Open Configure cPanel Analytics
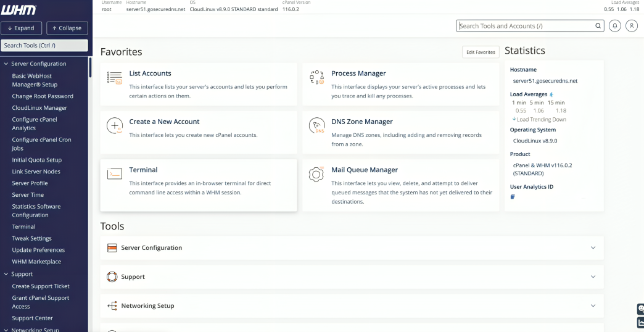This screenshot has height=332, width=644. point(35,123)
